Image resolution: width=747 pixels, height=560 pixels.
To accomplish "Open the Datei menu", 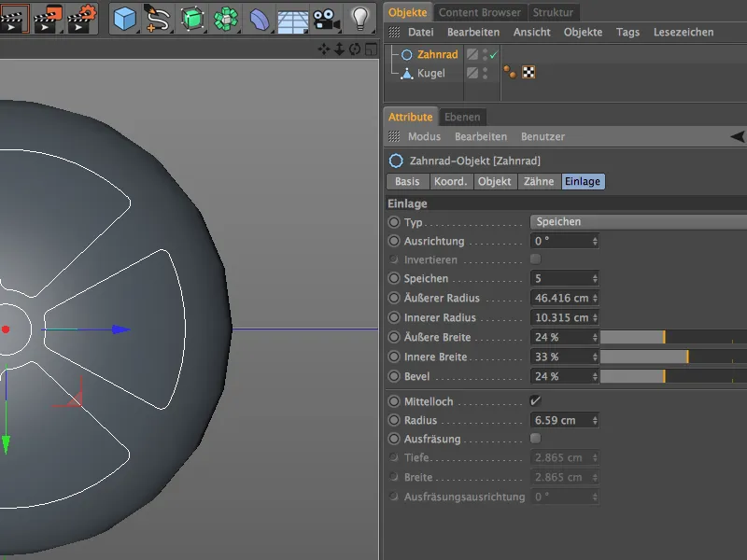I will 421,32.
